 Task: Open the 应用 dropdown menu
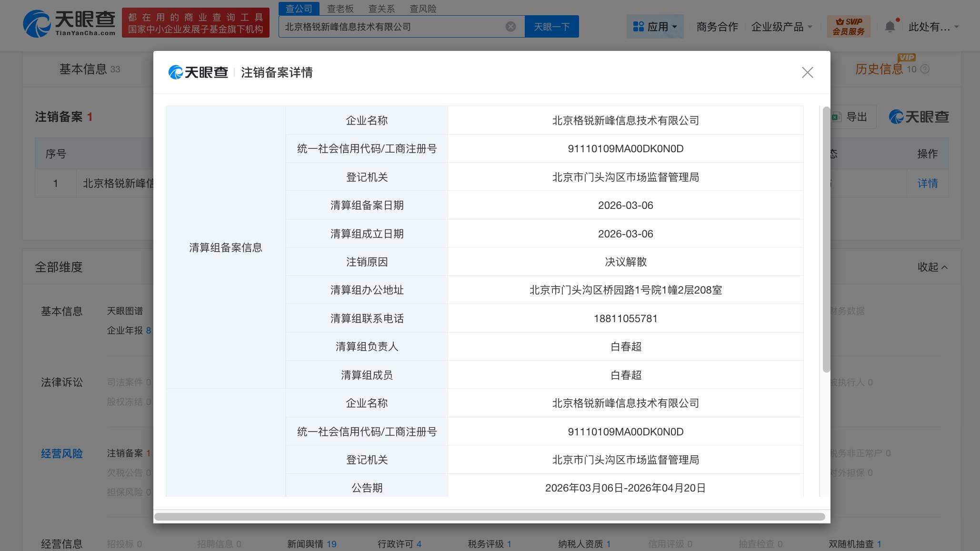coord(655,27)
